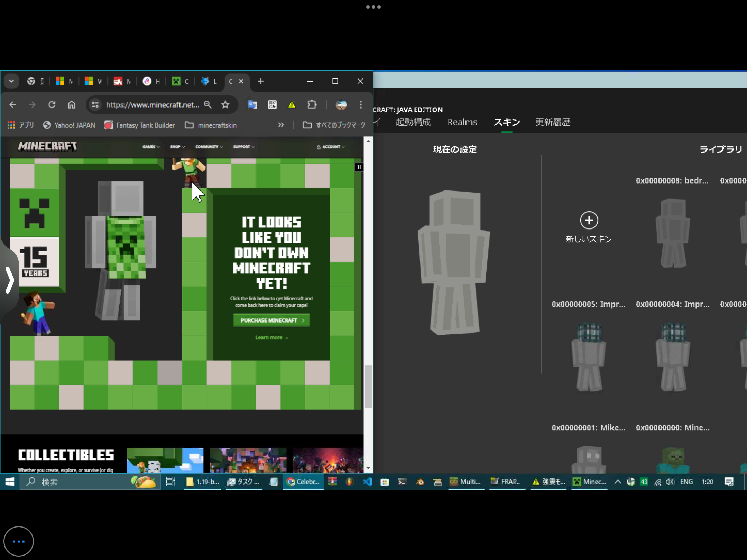The image size is (747, 560).
Task: Open the browser extensions puzzle icon
Action: [x=312, y=104]
